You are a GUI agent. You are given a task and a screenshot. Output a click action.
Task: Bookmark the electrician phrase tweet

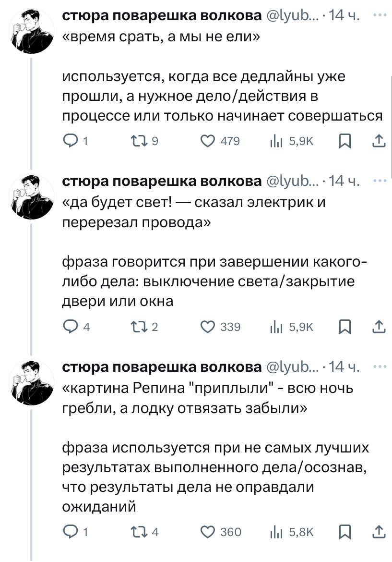[x=344, y=327]
